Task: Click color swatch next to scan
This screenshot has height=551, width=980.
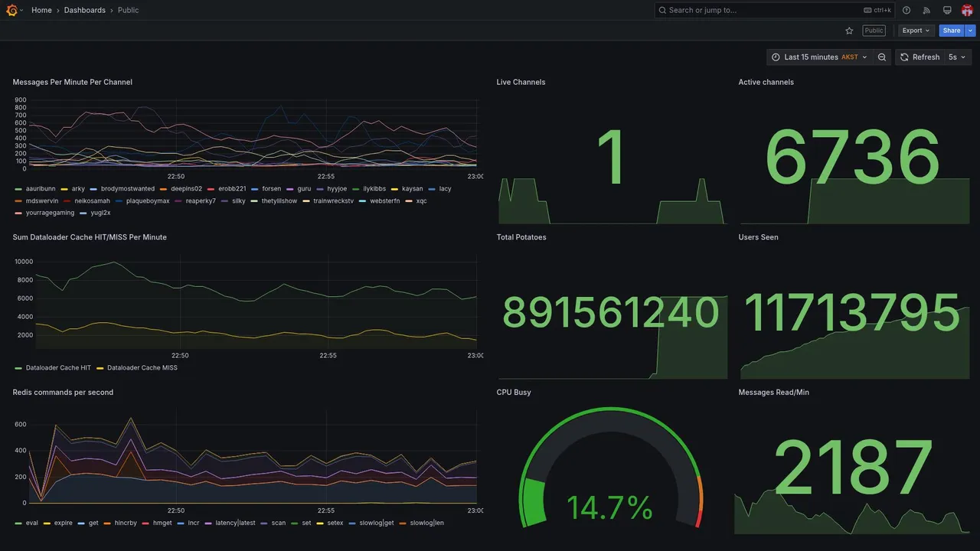Action: point(264,523)
